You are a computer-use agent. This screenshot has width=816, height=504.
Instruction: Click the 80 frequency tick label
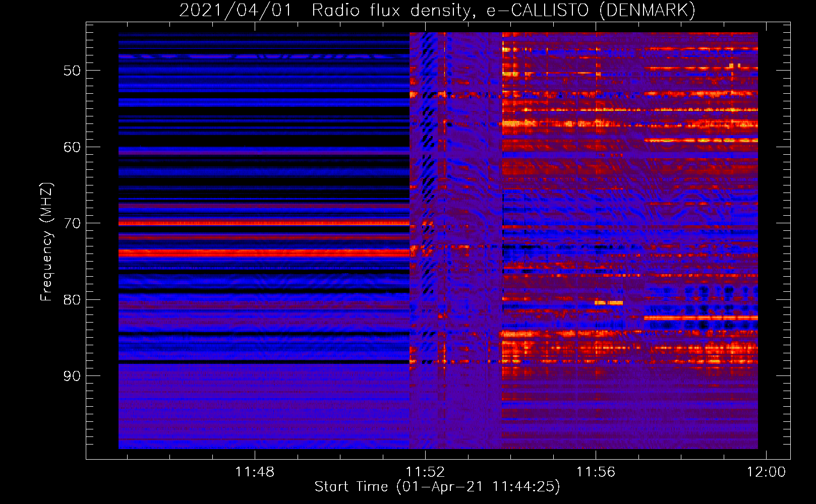click(x=72, y=300)
